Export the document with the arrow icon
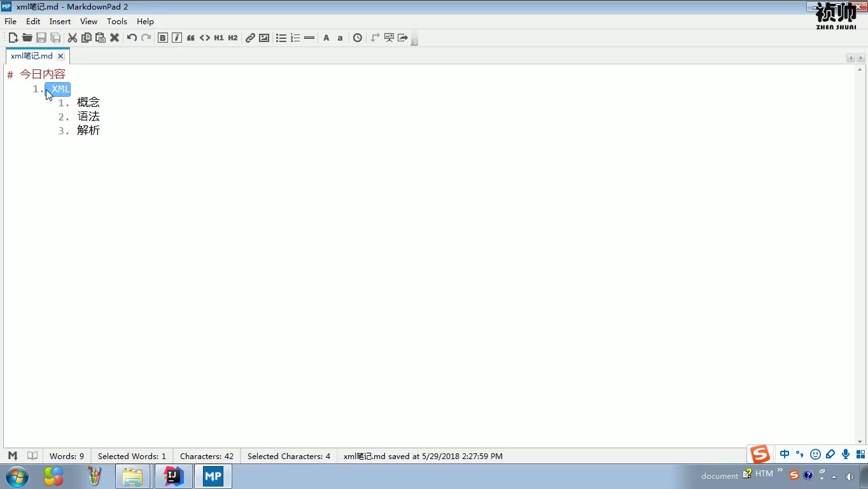868x489 pixels. (403, 38)
